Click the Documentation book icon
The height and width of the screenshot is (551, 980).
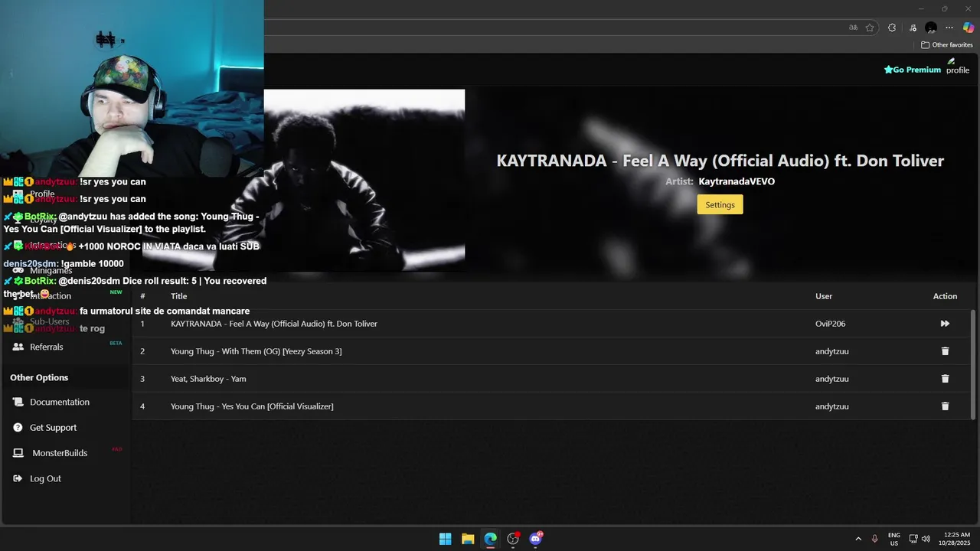[18, 402]
